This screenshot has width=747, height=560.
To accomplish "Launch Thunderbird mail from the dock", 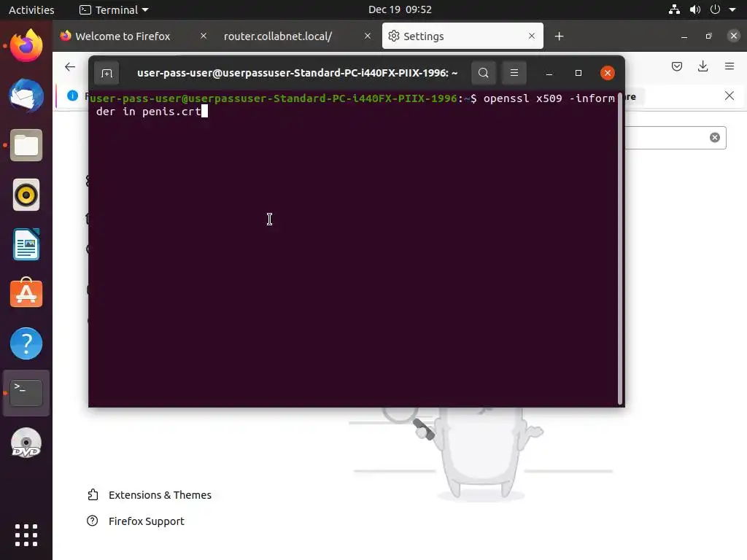I will 26,96.
